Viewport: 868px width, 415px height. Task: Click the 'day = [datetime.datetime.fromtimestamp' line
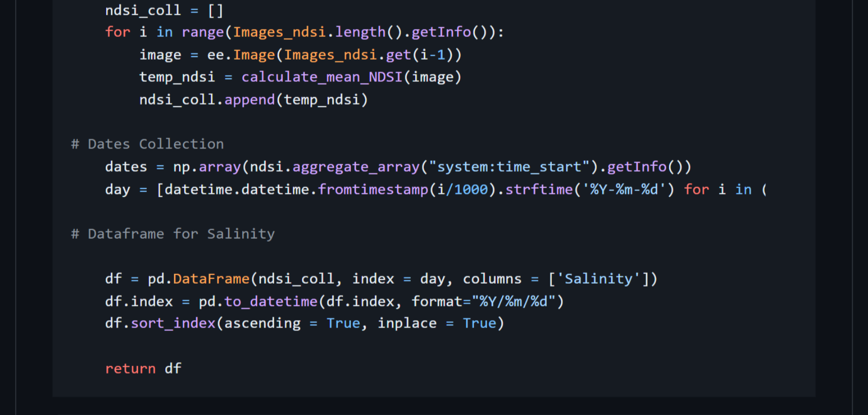coord(436,190)
